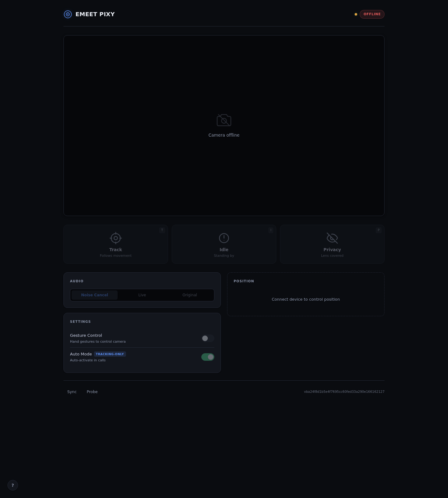Screen dimensions: 448x498
Task: Click the OFFLINE status badge
Action: tap(372, 14)
